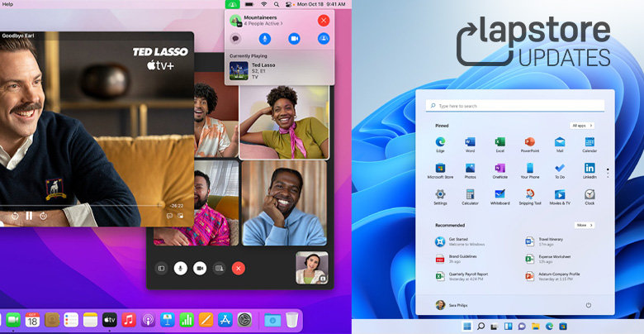Launch the To Do app
The height and width of the screenshot is (334, 644).
[x=560, y=170]
